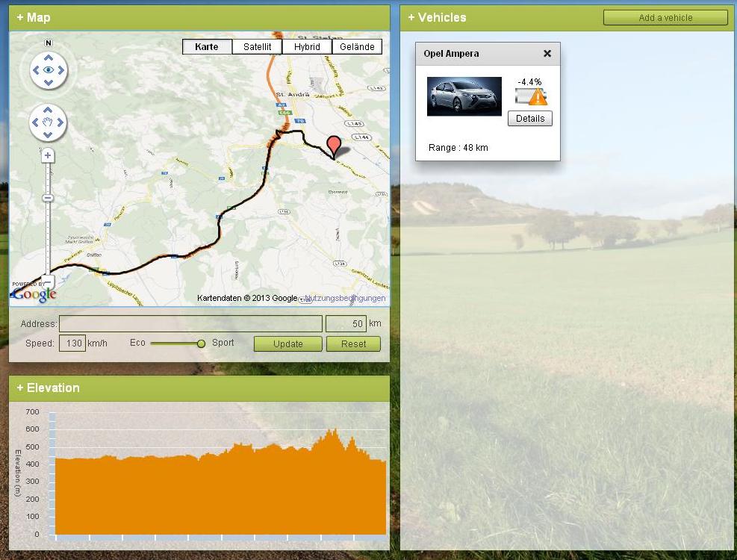Click the Address input field

point(190,323)
